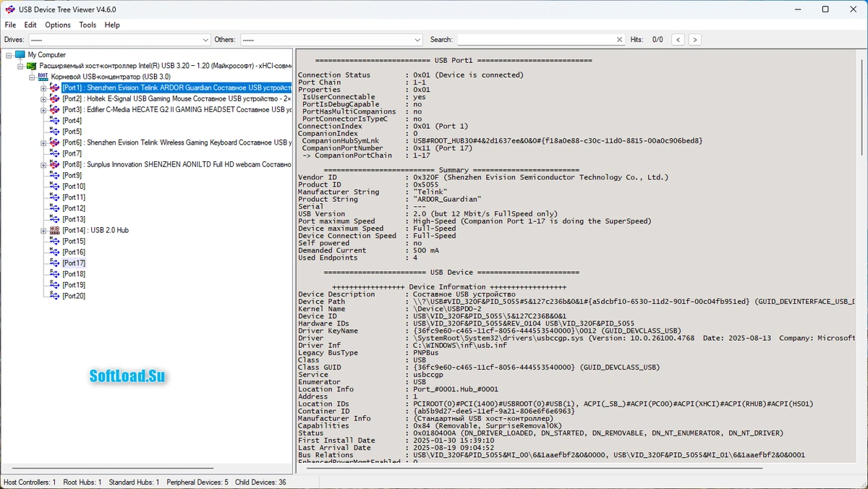Click the SuperSpeed port icon of Port19

[x=55, y=285]
